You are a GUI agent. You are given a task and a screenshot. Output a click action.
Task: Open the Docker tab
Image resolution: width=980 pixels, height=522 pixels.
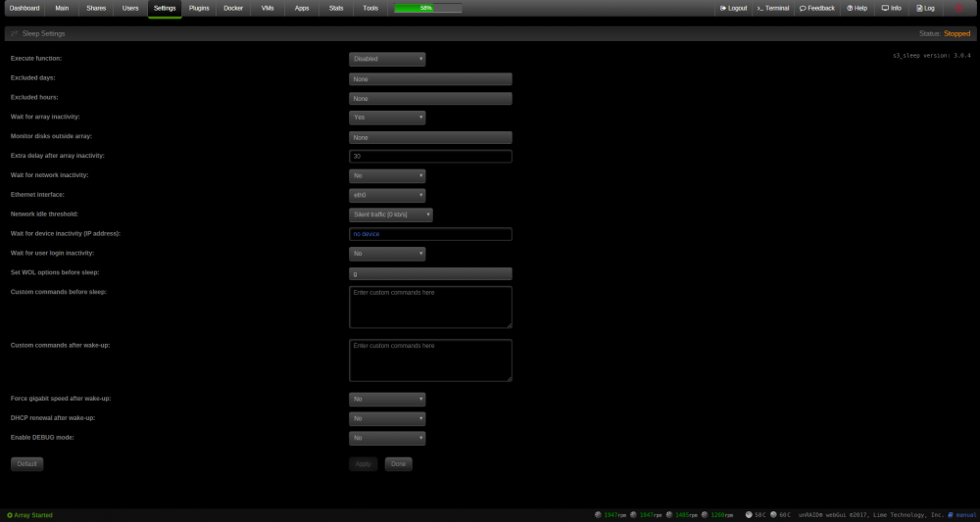233,9
